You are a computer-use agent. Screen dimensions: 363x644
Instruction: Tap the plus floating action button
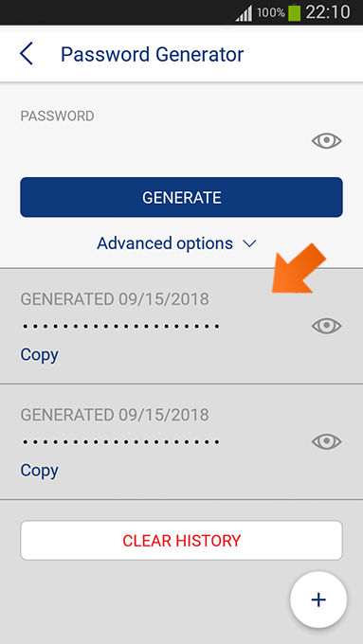click(x=318, y=599)
